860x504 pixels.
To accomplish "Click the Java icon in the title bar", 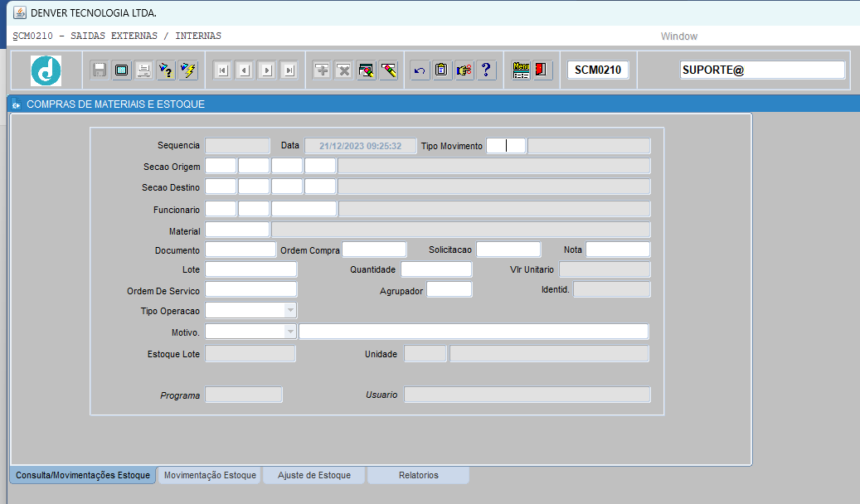I will coord(20,12).
